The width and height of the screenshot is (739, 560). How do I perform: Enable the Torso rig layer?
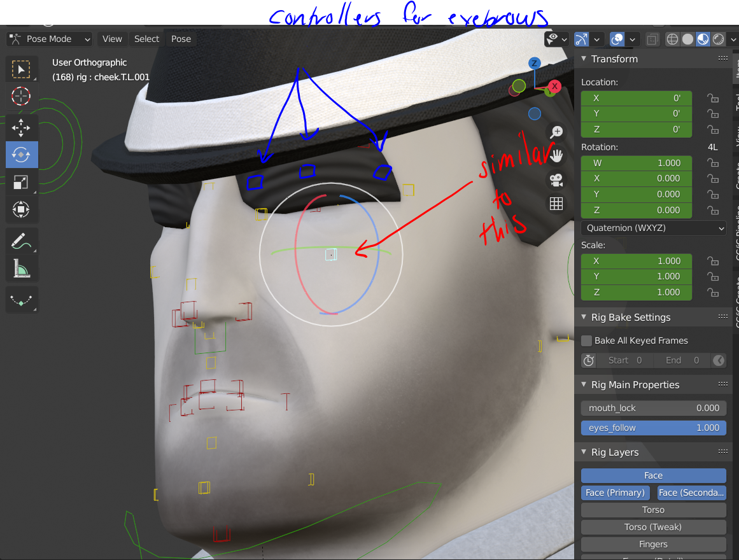click(653, 510)
